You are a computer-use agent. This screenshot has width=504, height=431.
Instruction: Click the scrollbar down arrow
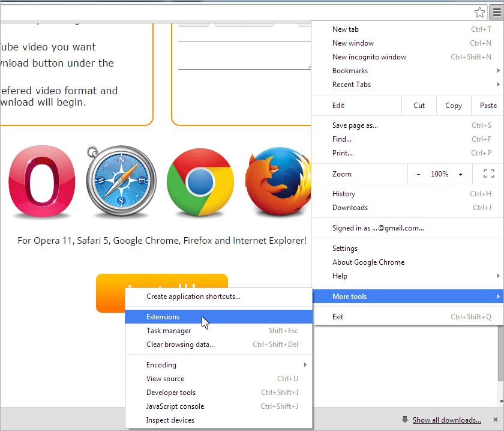coord(501,402)
